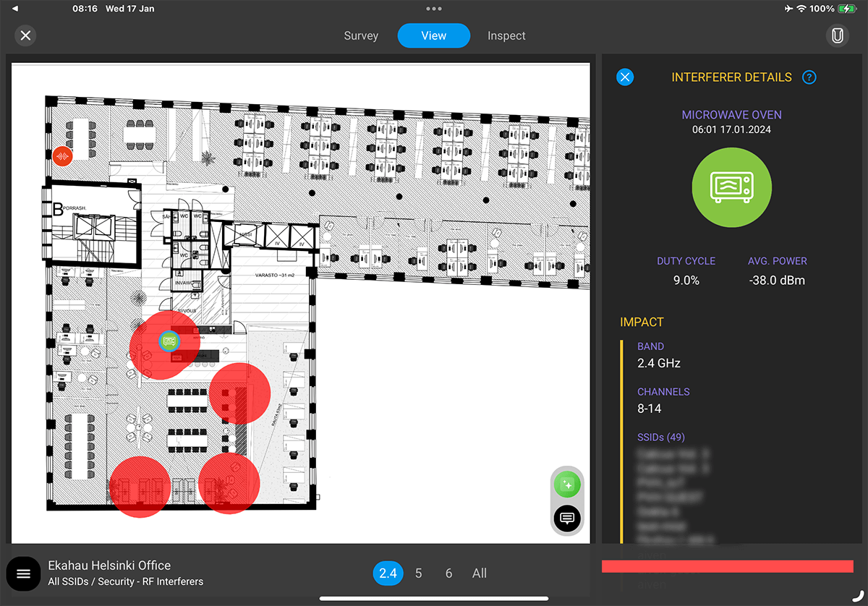Tap the orange signal marker on the floor plan

pyautogui.click(x=62, y=155)
